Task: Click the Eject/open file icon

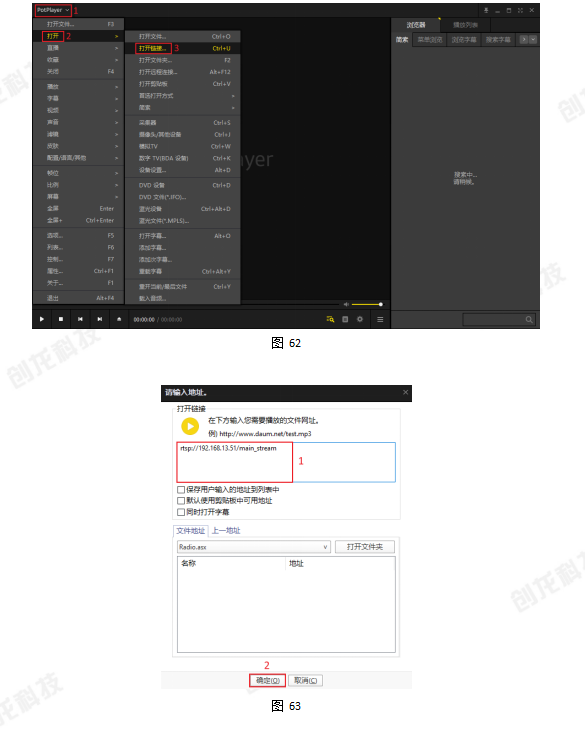Action: [x=119, y=319]
